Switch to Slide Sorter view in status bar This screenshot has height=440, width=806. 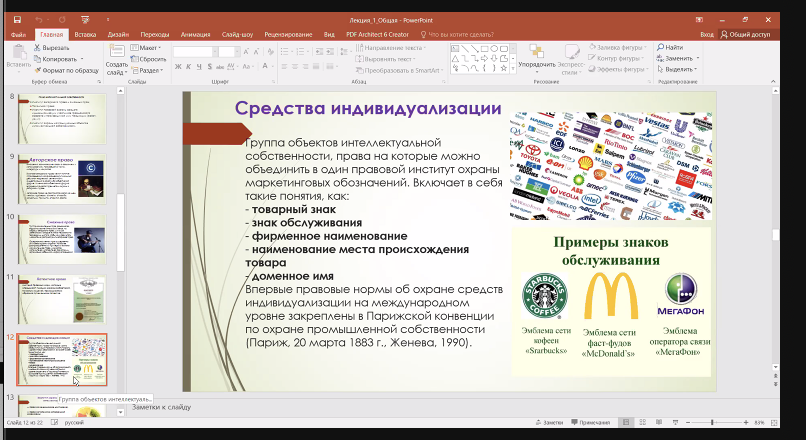[642, 422]
